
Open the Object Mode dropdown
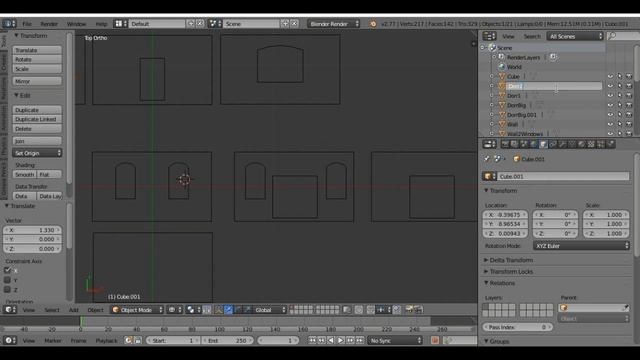(x=137, y=310)
